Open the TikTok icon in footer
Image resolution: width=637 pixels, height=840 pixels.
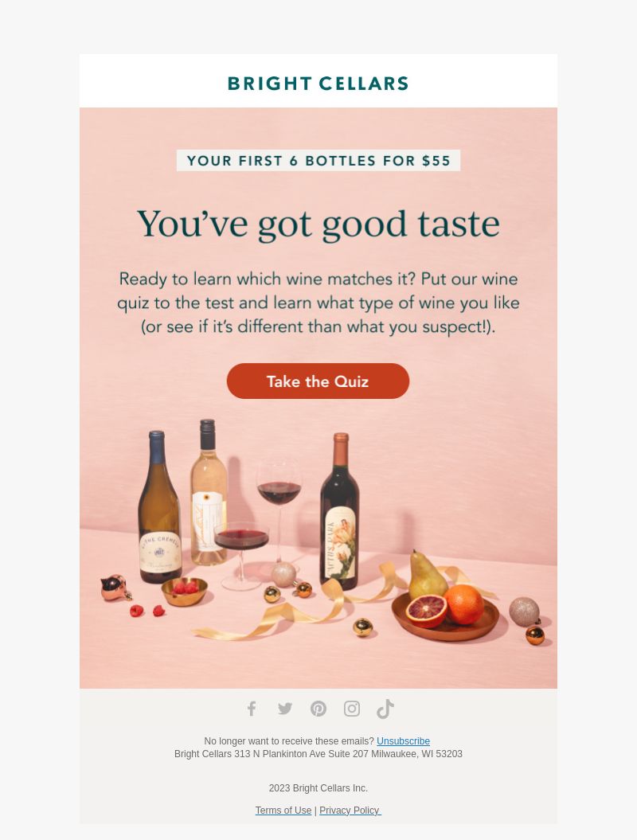pyautogui.click(x=385, y=709)
